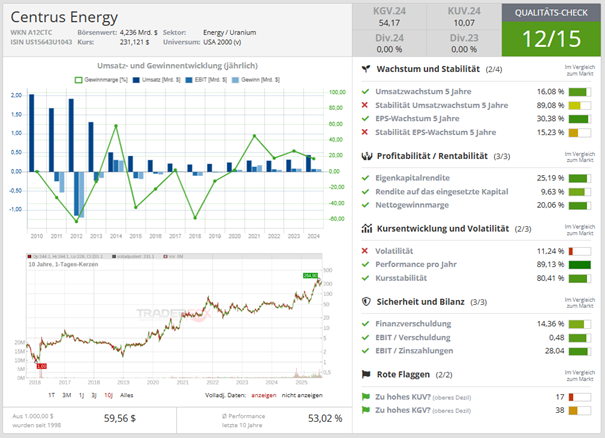The width and height of the screenshot is (605, 438).
Task: Toggle Gewinn [Mrd. $] legend entry
Action: point(256,80)
